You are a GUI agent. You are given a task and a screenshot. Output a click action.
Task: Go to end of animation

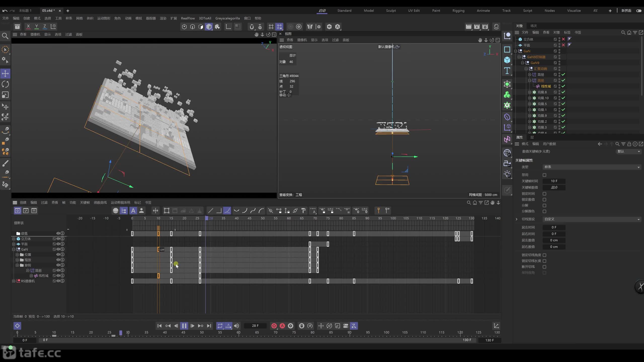tap(209, 326)
